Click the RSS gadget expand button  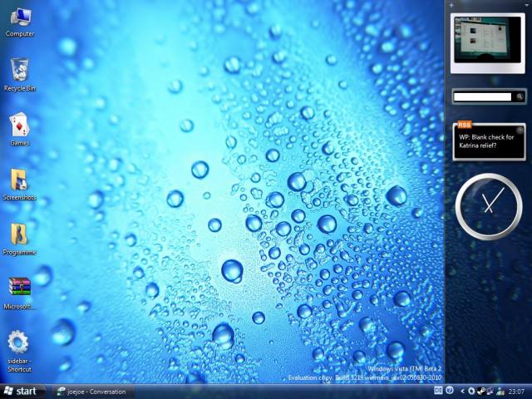(x=520, y=130)
